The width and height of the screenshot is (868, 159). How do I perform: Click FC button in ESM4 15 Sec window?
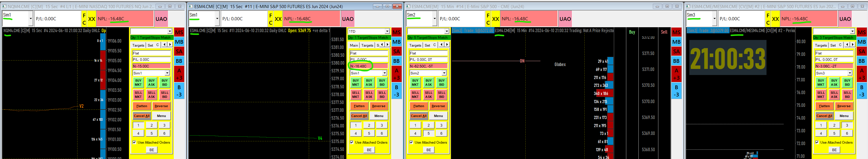tap(271, 19)
